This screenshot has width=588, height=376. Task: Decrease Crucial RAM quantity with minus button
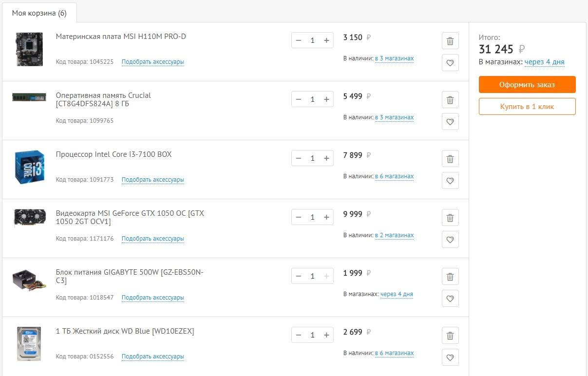coord(299,99)
